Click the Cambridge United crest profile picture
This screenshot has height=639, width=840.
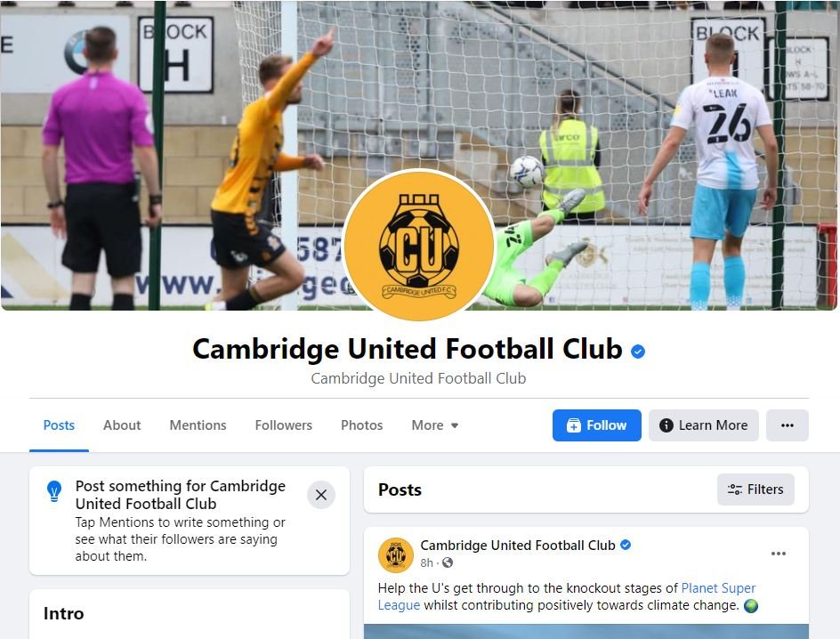[x=419, y=246]
